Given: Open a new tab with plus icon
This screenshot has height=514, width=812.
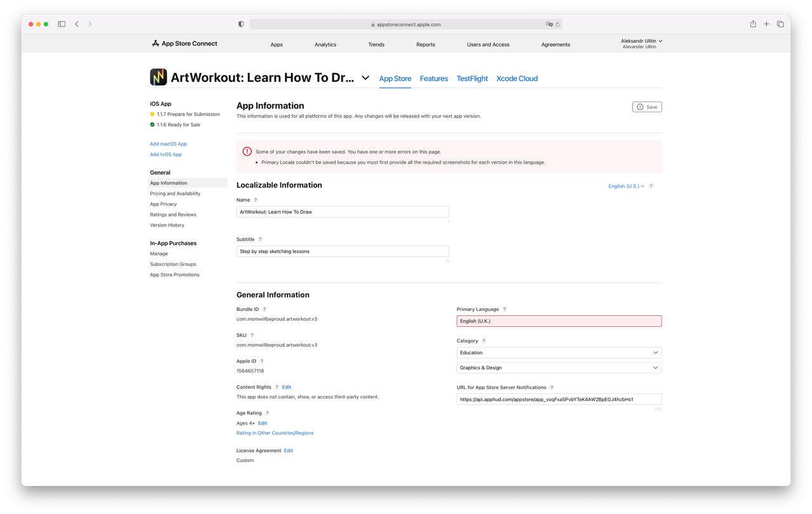Looking at the screenshot, I should pyautogui.click(x=766, y=24).
